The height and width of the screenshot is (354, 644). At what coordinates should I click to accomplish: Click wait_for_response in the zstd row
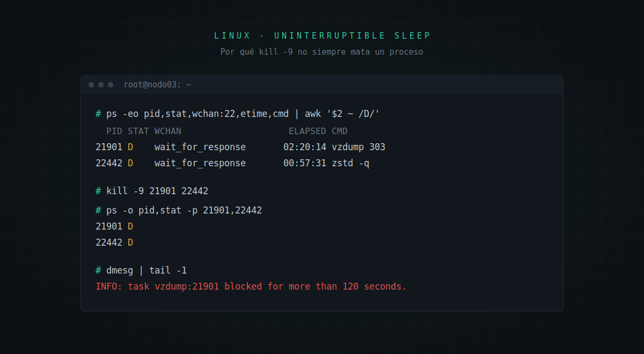point(200,163)
